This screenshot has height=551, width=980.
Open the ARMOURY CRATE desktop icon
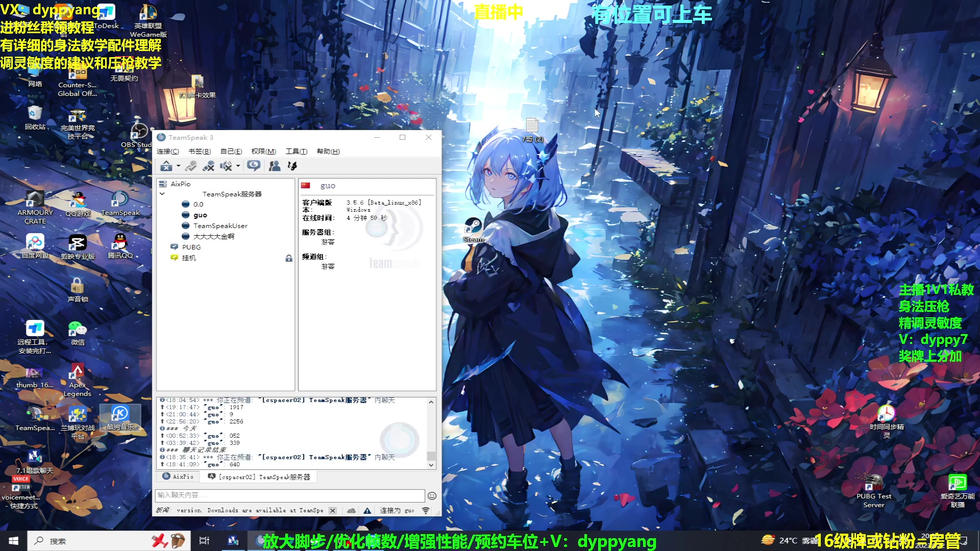point(35,208)
